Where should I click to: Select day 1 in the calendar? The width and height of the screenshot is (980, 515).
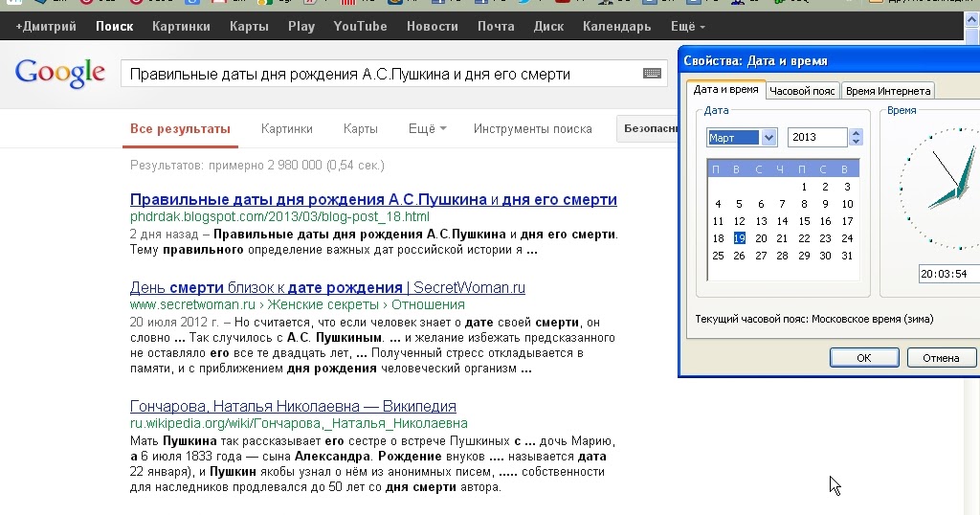[x=804, y=187]
